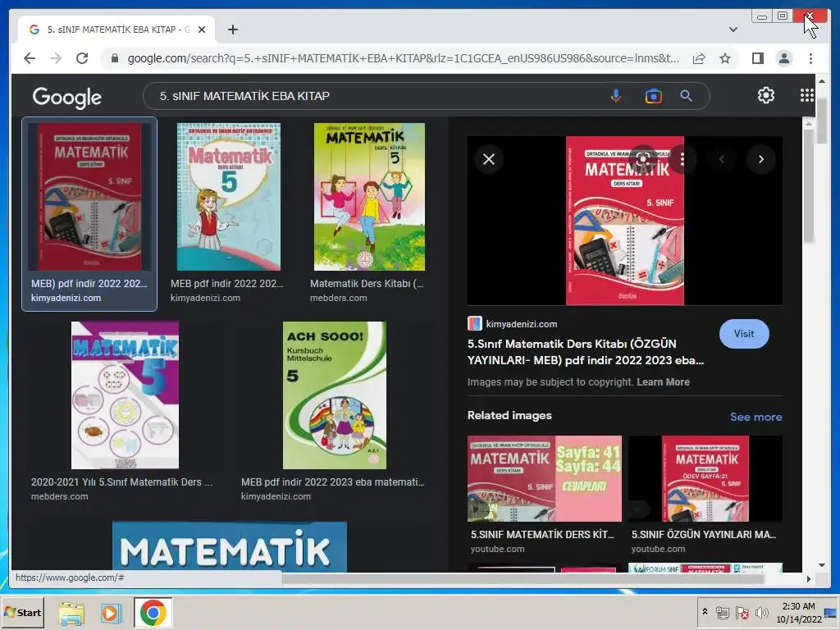Image resolution: width=840 pixels, height=630 pixels.
Task: Click the Google Search magnifier icon
Action: (686, 96)
